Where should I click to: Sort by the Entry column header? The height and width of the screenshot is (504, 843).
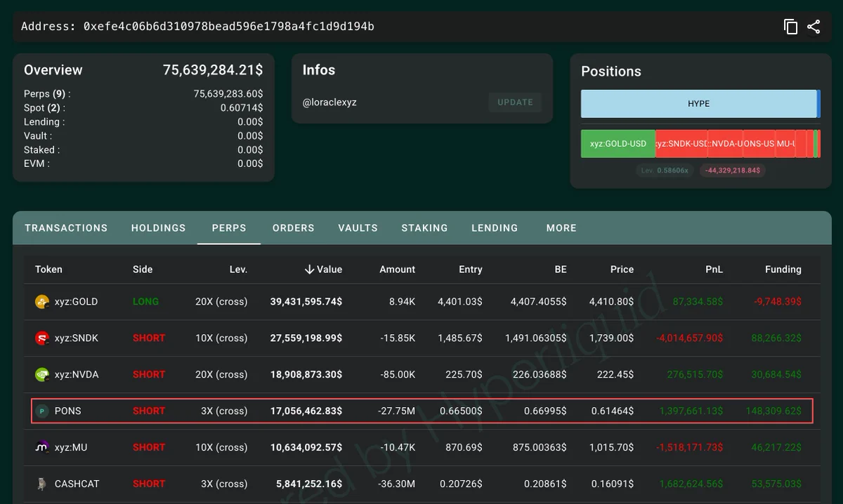click(x=471, y=270)
